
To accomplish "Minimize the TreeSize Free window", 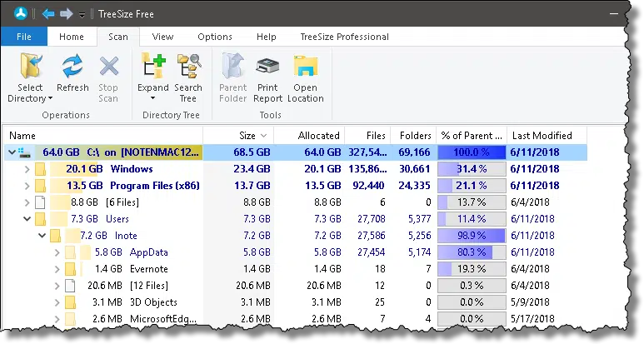I will (614, 14).
